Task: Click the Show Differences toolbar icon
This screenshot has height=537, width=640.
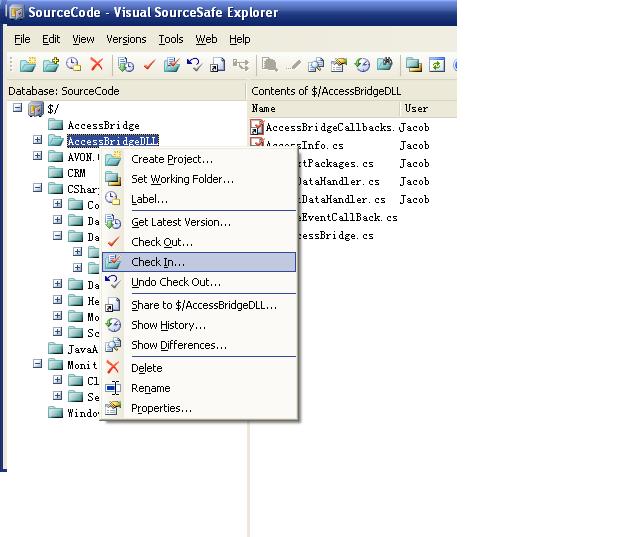Action: point(316,64)
